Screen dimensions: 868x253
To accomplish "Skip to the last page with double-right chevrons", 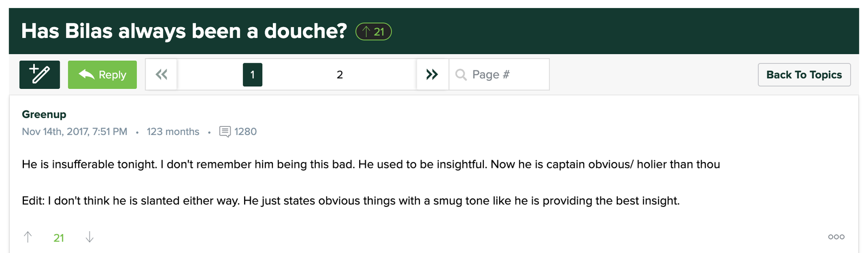I will coord(432,75).
